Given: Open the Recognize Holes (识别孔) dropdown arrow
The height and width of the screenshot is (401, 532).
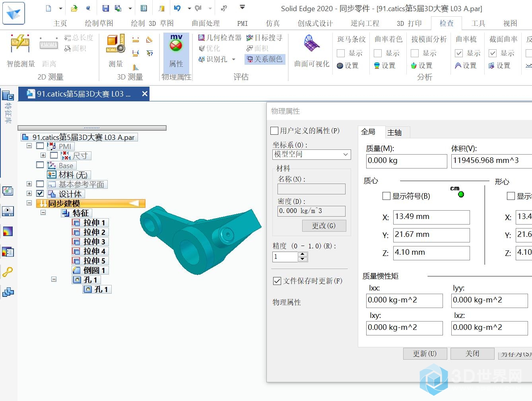Looking at the screenshot, I should 233,59.
